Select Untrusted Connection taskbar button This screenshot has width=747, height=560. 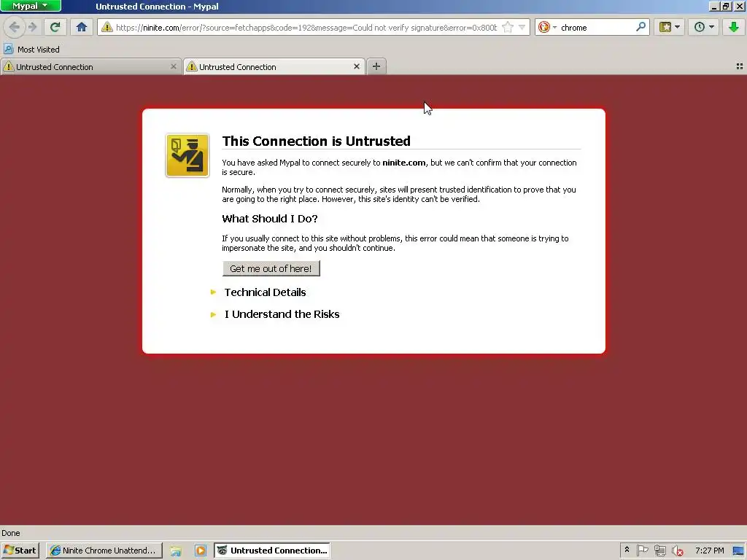pos(272,551)
